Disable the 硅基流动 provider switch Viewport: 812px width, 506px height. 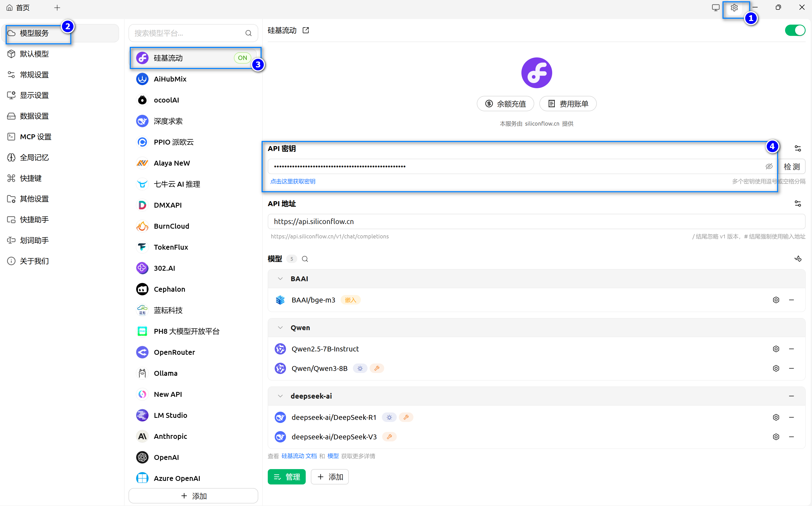[x=795, y=31]
